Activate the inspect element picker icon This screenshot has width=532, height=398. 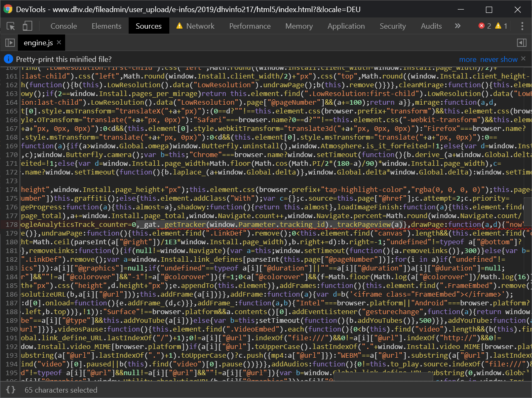pyautogui.click(x=11, y=26)
